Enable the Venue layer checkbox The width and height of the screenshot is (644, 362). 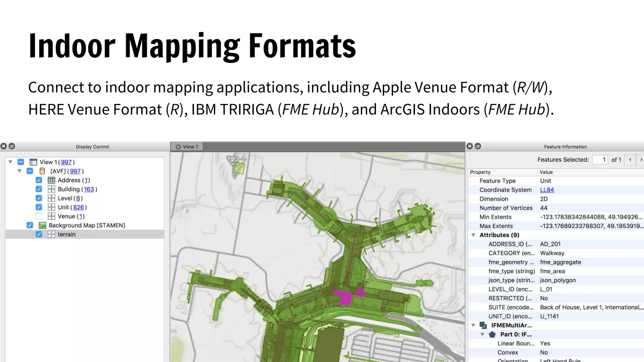(39, 216)
